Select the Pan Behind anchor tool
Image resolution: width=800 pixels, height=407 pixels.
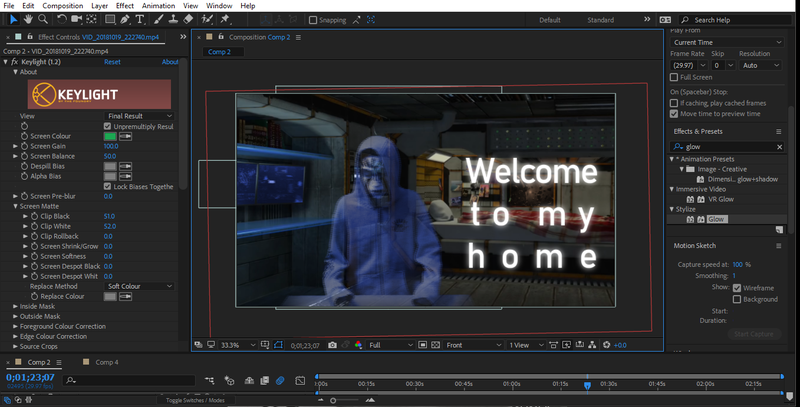coord(91,19)
